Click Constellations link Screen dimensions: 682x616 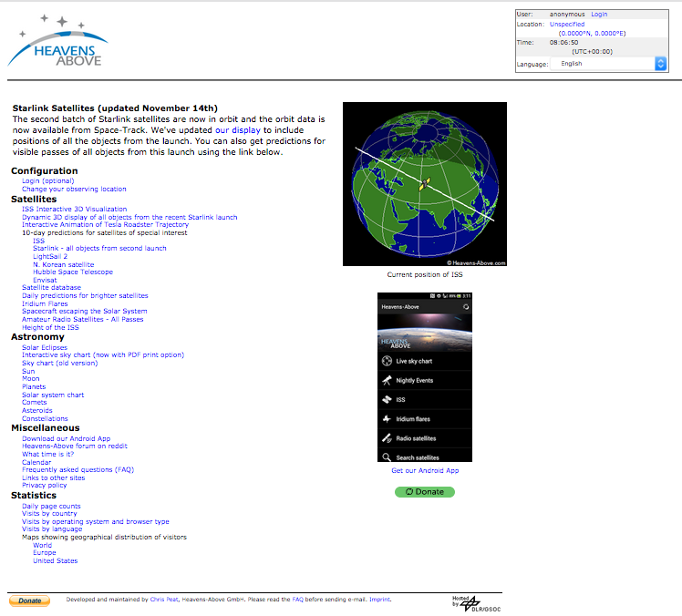[x=45, y=418]
